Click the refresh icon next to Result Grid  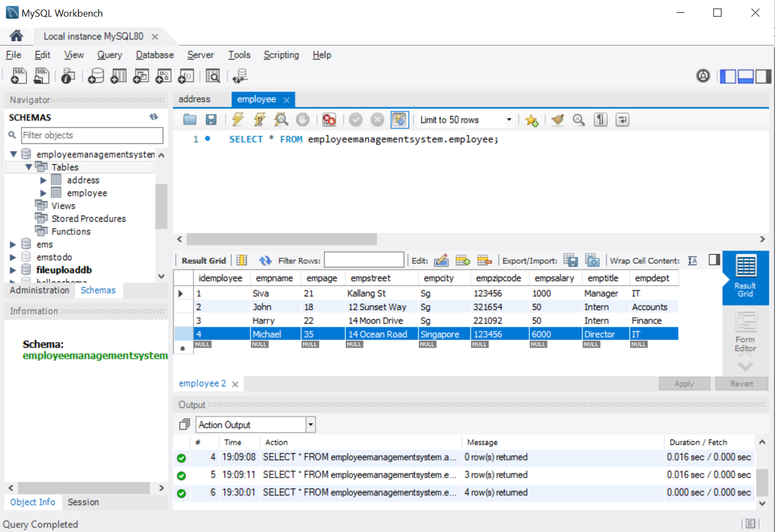click(265, 260)
